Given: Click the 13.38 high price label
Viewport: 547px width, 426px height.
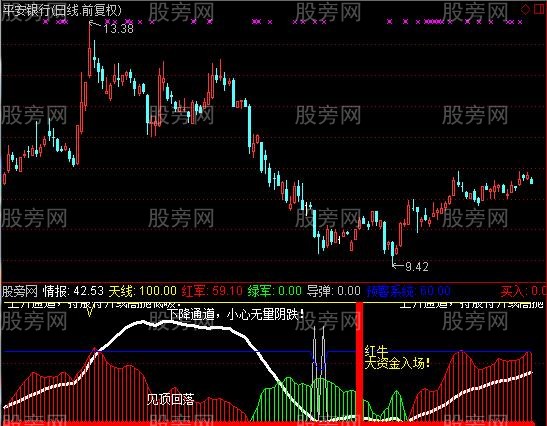Looking at the screenshot, I should 119,29.
